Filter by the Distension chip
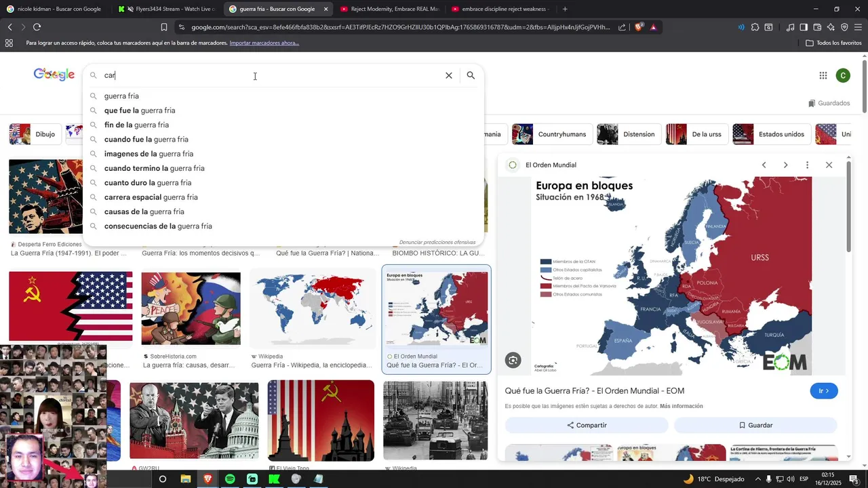 [x=629, y=134]
